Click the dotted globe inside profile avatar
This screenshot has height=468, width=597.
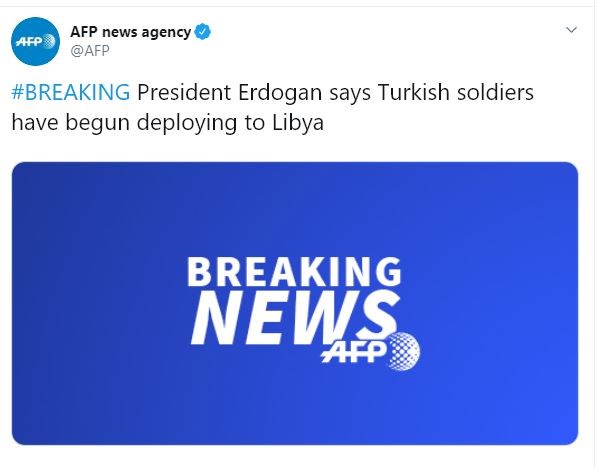point(49,41)
